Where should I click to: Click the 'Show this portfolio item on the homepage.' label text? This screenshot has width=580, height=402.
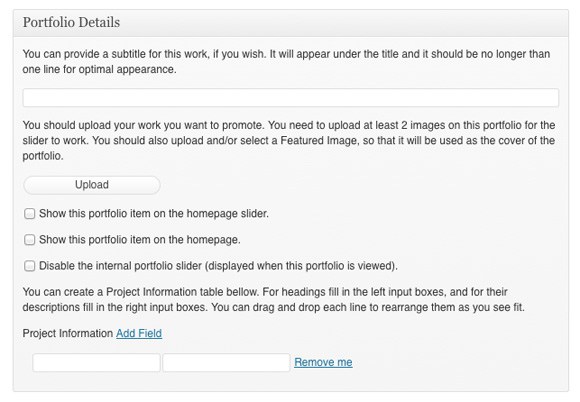point(140,240)
